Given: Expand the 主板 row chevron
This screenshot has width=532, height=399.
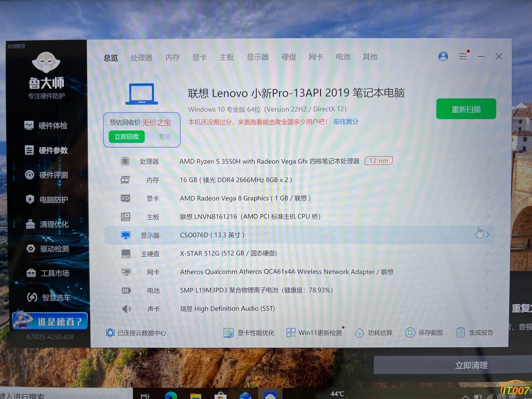Looking at the screenshot, I should pyautogui.click(x=488, y=216).
